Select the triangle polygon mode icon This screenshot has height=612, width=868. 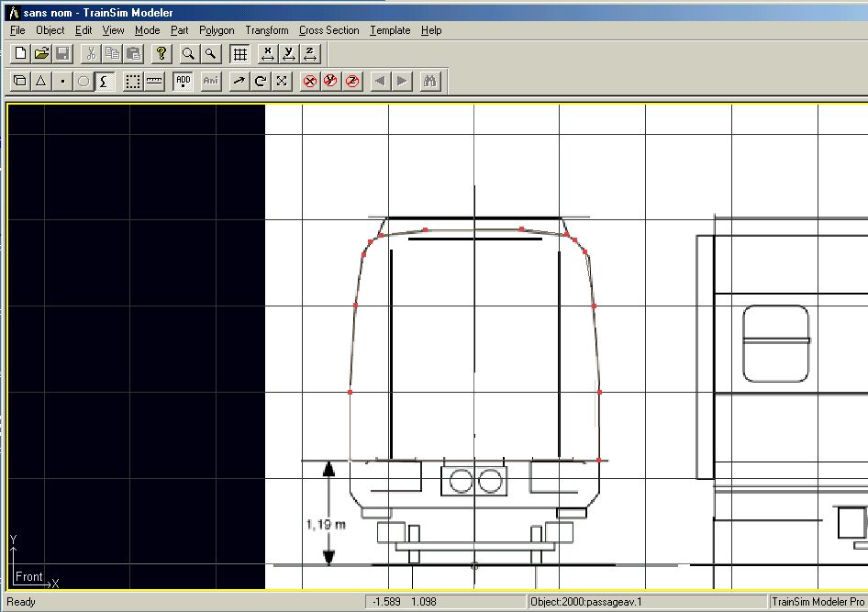[x=41, y=82]
